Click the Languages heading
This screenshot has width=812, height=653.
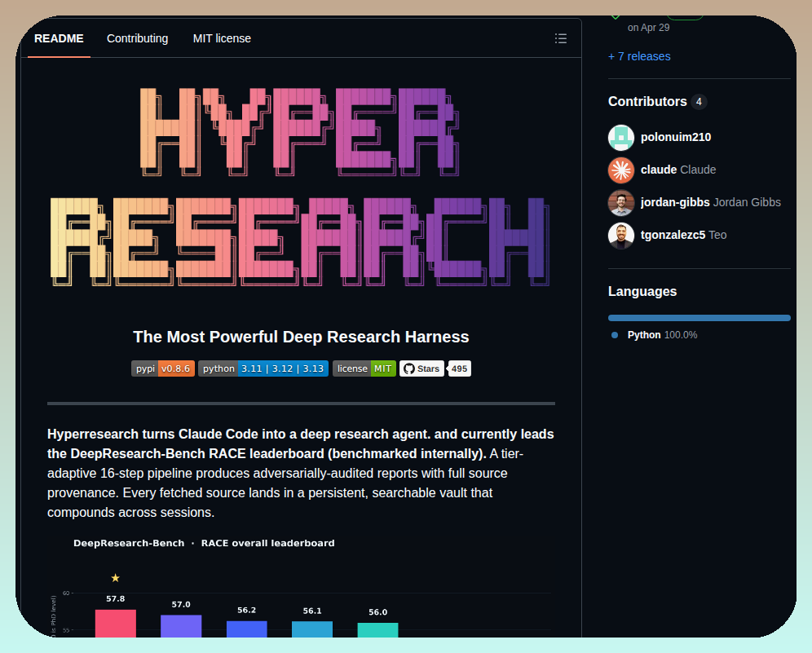[x=642, y=292]
